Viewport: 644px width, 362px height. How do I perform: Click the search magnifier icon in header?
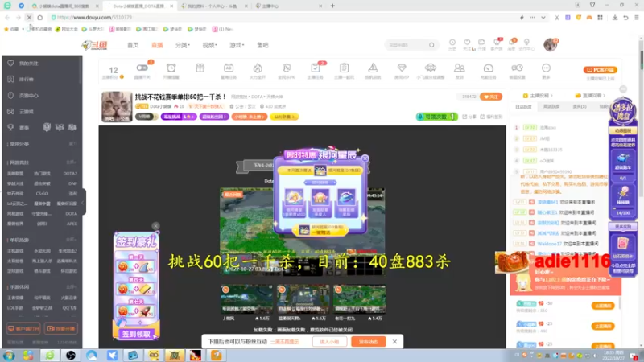(431, 45)
